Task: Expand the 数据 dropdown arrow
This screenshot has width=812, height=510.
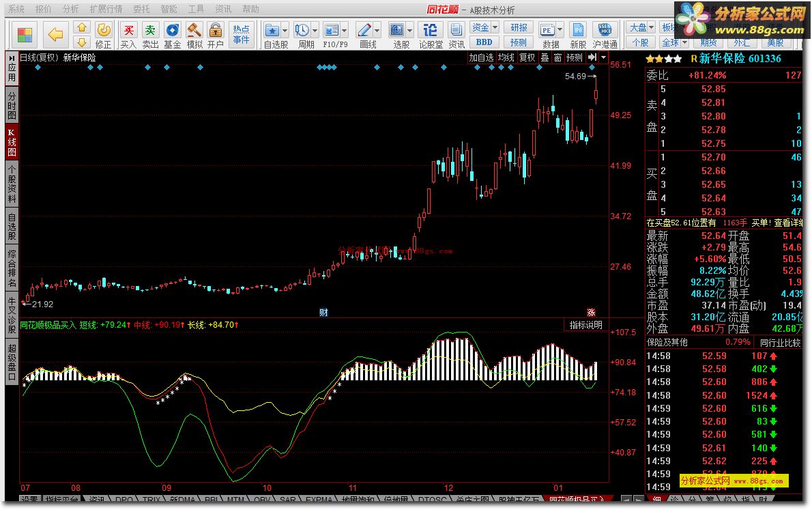Action: [560, 31]
